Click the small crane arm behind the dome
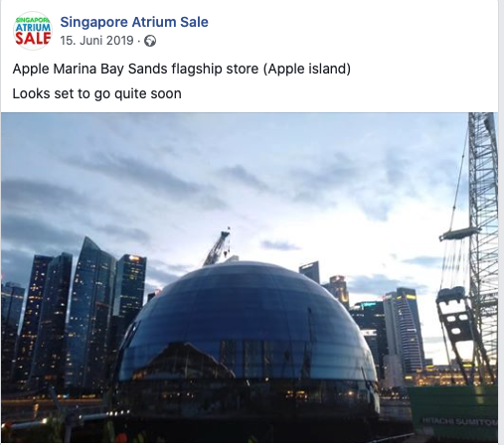Screen dimensions: 504x445 tap(217, 246)
